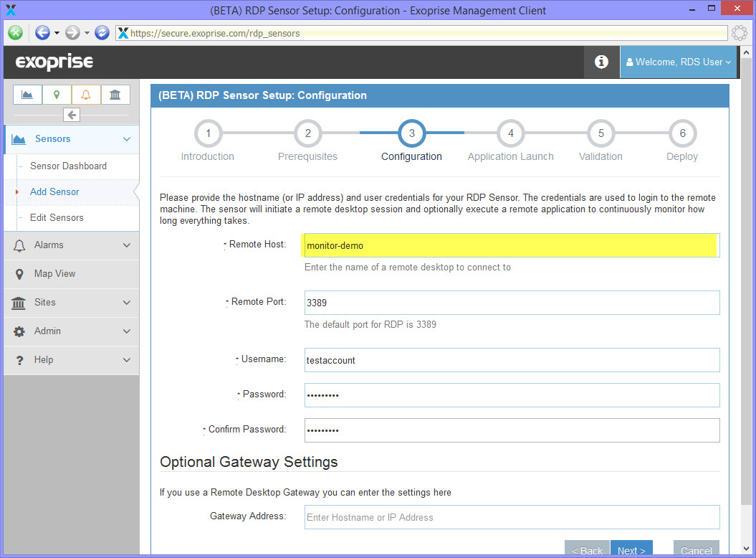Expand the Alarms menu
The width and height of the screenshot is (756, 558).
point(72,245)
